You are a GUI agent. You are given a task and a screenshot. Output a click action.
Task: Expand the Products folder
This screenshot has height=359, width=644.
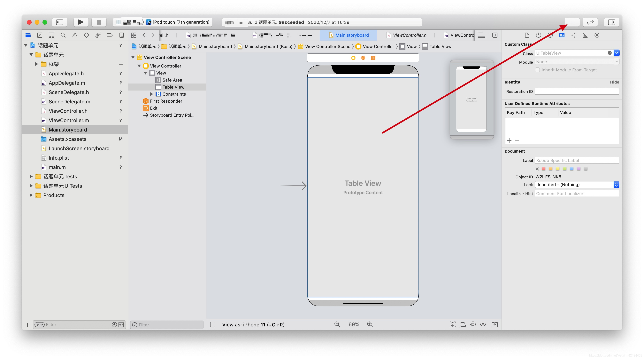(x=31, y=195)
